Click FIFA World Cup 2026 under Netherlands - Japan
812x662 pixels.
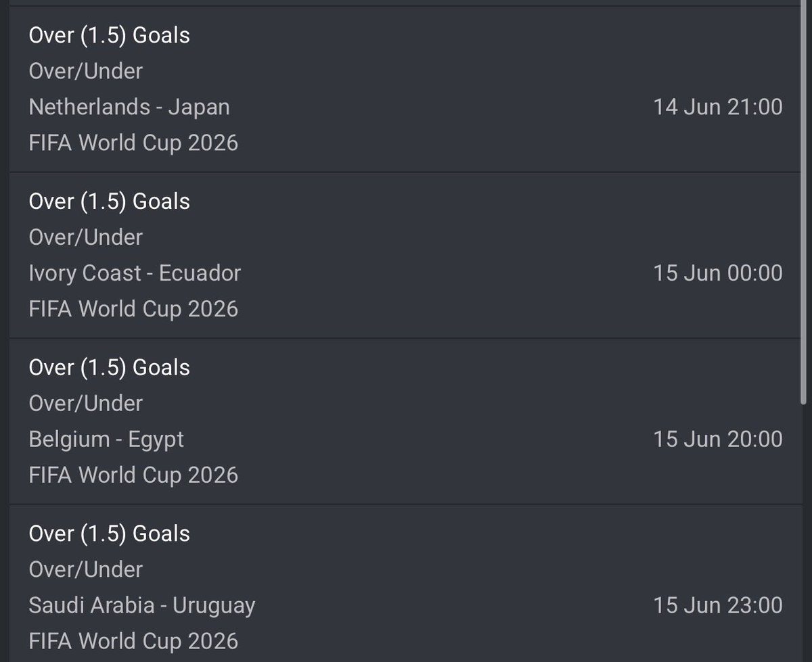coord(133,143)
